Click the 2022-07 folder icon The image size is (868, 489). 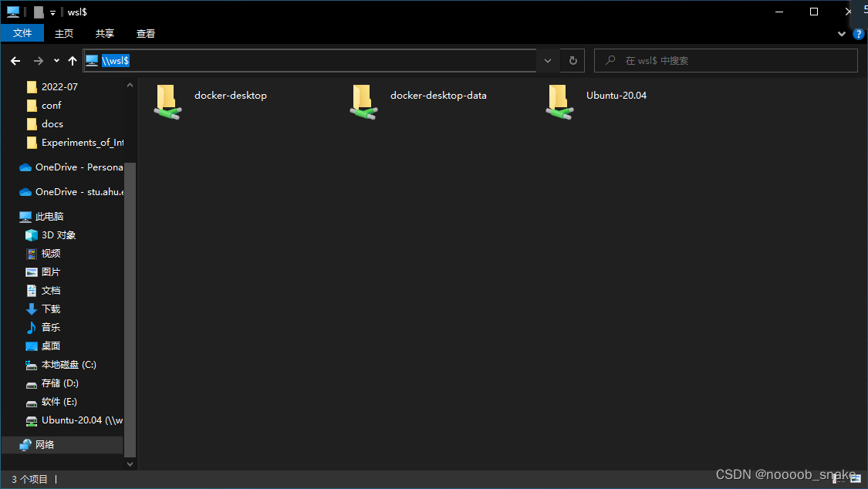pyautogui.click(x=32, y=87)
